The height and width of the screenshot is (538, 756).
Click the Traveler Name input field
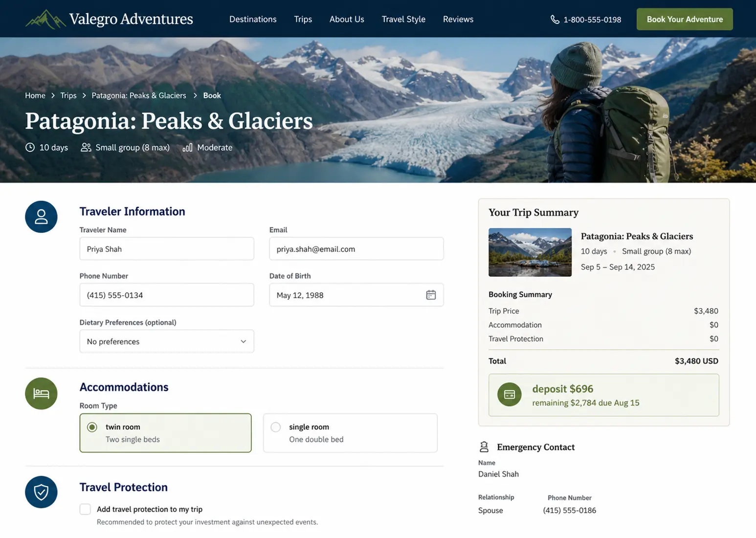[x=167, y=249]
